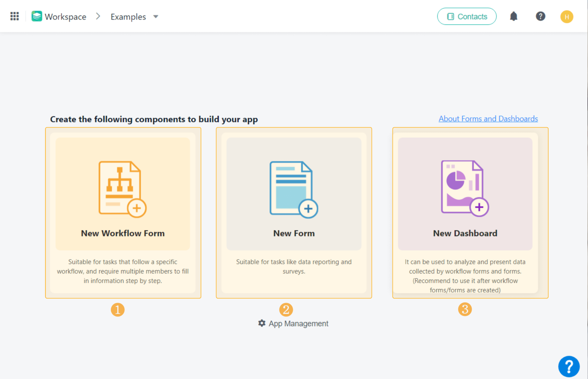Open the apps grid menu
The height and width of the screenshot is (379, 588).
pos(14,16)
